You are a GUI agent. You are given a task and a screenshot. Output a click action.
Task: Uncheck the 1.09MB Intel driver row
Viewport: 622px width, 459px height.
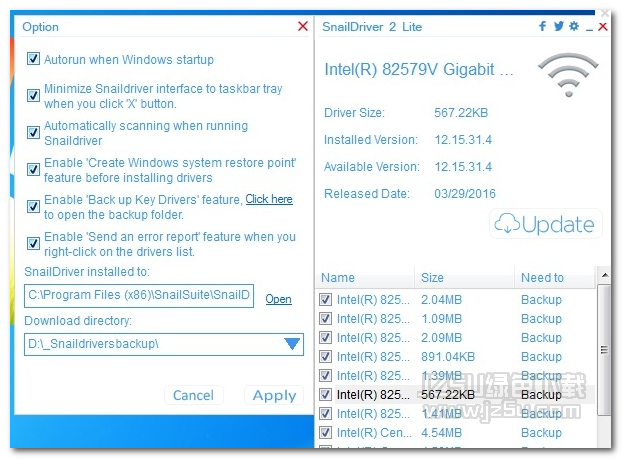326,319
